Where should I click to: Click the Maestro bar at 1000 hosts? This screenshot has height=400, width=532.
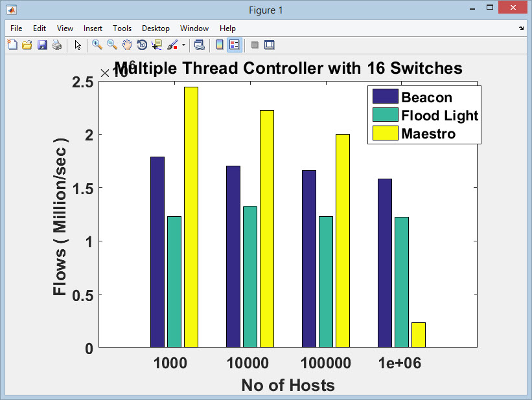(x=191, y=217)
